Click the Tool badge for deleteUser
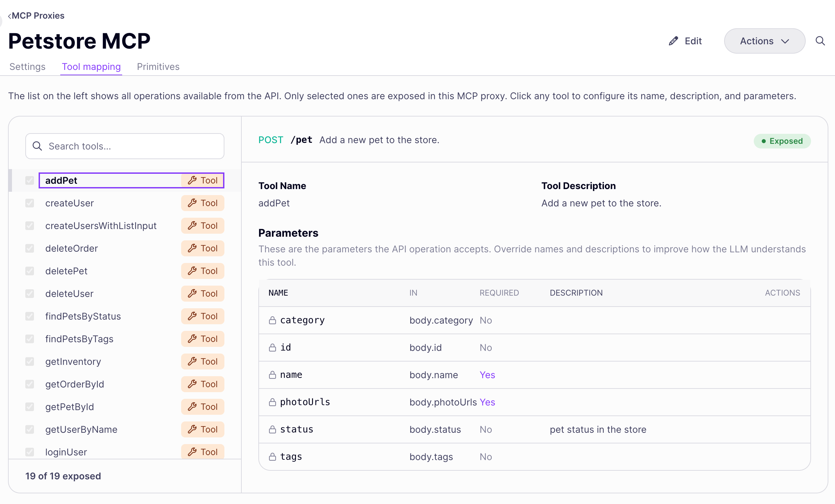The height and width of the screenshot is (504, 835). click(x=202, y=294)
